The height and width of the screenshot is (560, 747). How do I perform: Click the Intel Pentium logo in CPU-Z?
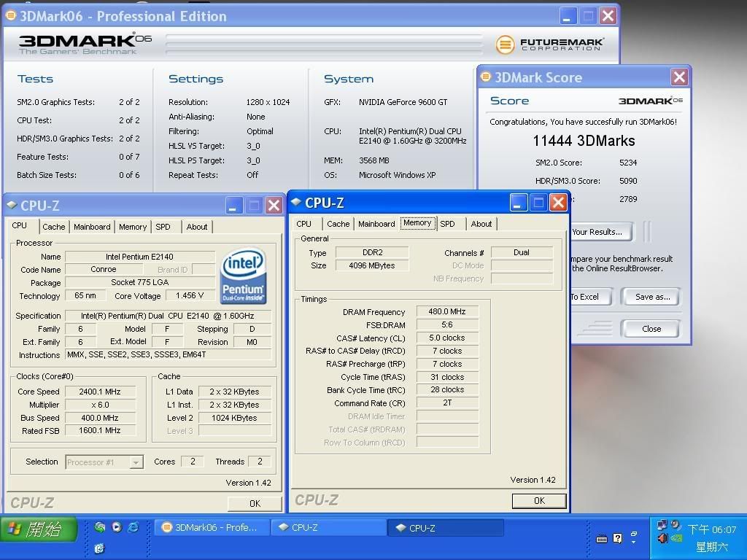pos(243,276)
